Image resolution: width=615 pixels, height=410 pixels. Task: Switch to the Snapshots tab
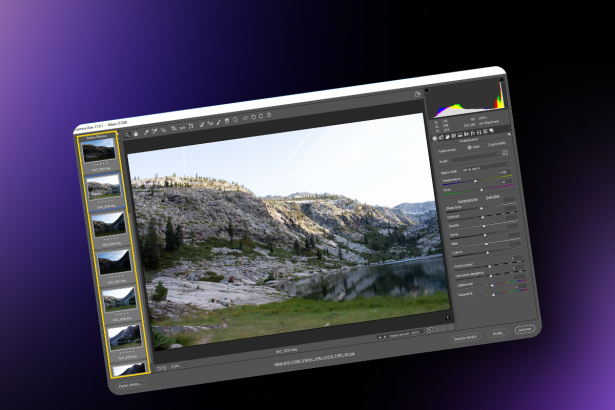tap(491, 131)
